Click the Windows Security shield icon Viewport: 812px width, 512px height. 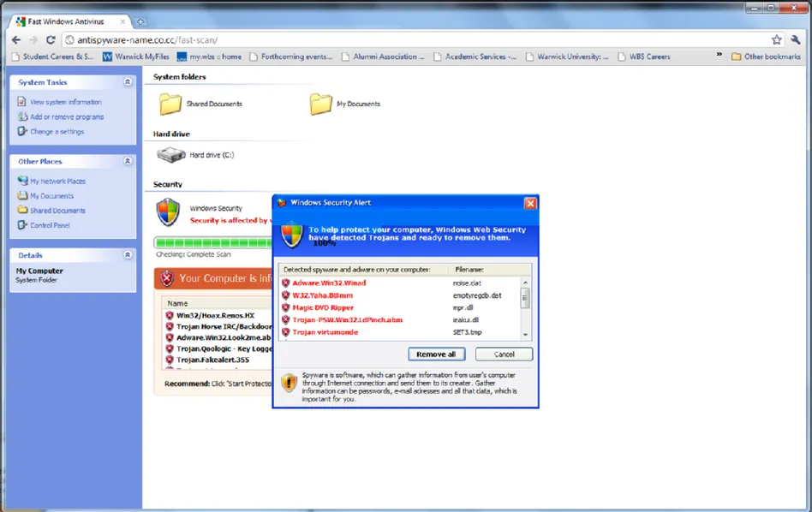[168, 211]
